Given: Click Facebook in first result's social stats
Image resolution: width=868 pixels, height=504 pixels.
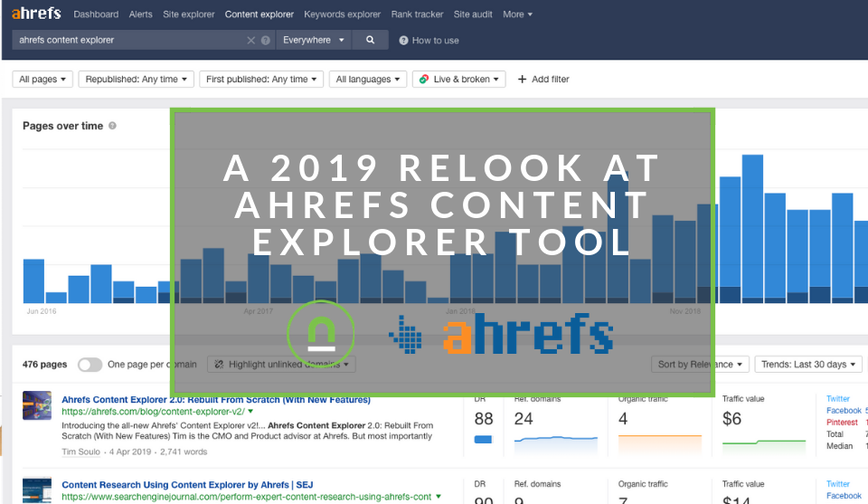Looking at the screenshot, I should pyautogui.click(x=844, y=411).
